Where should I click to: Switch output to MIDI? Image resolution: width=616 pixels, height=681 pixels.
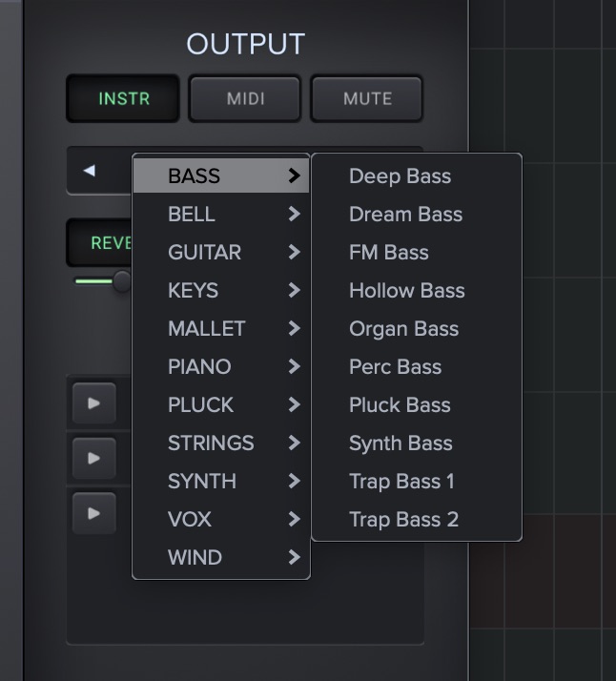pyautogui.click(x=245, y=98)
